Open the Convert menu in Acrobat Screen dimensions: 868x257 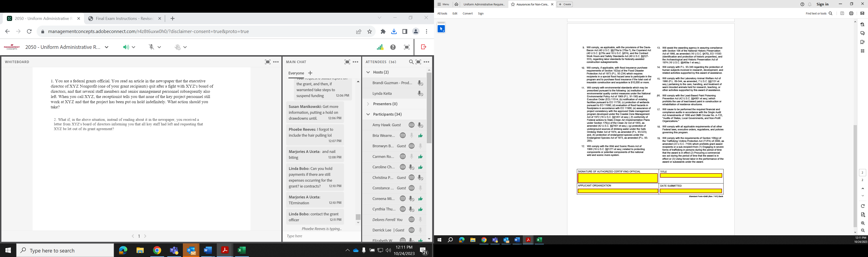pos(467,14)
